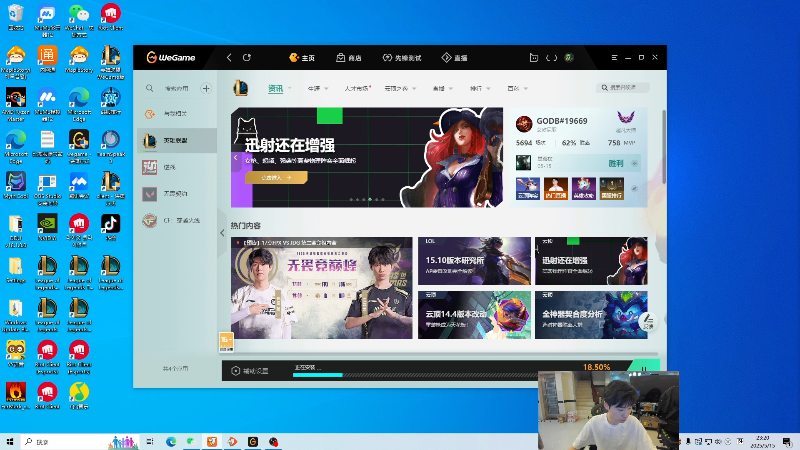Open the user avatar in title bar

click(569, 58)
